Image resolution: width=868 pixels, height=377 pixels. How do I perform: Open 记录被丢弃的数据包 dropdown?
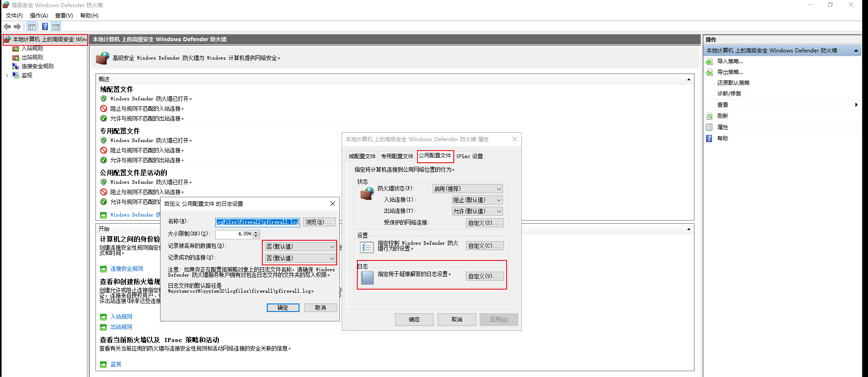[x=300, y=247]
